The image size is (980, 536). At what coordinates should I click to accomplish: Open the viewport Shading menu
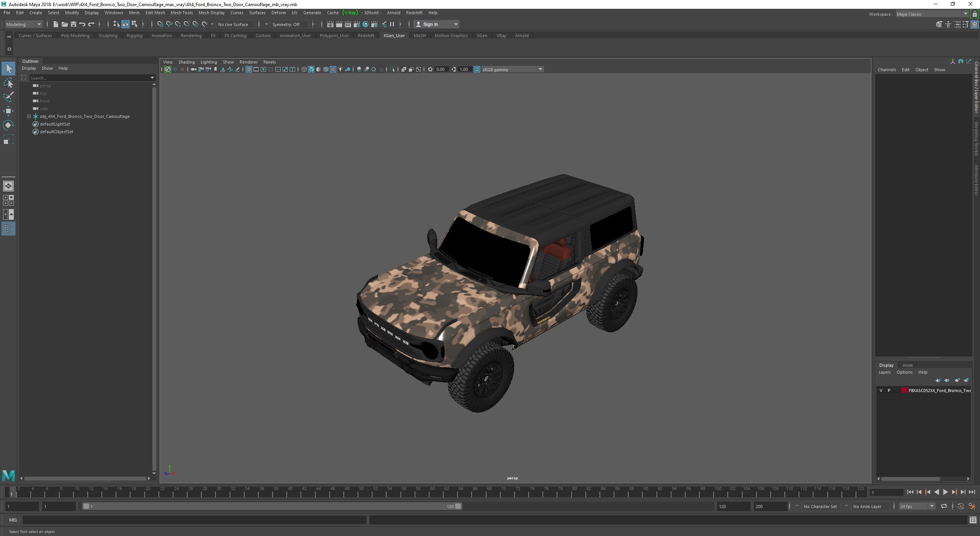pyautogui.click(x=186, y=62)
